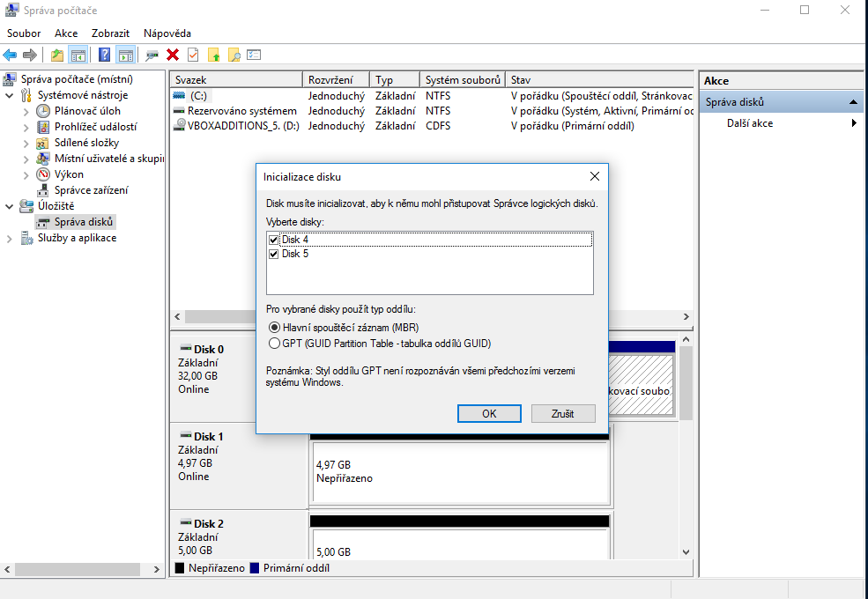Image resolution: width=868 pixels, height=599 pixels.
Task: Open the Akce menu
Action: (x=66, y=33)
